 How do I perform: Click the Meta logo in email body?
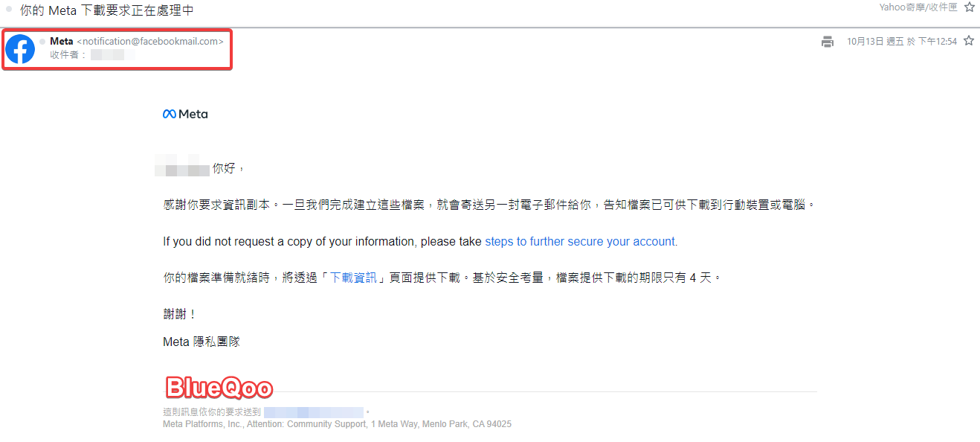[185, 114]
